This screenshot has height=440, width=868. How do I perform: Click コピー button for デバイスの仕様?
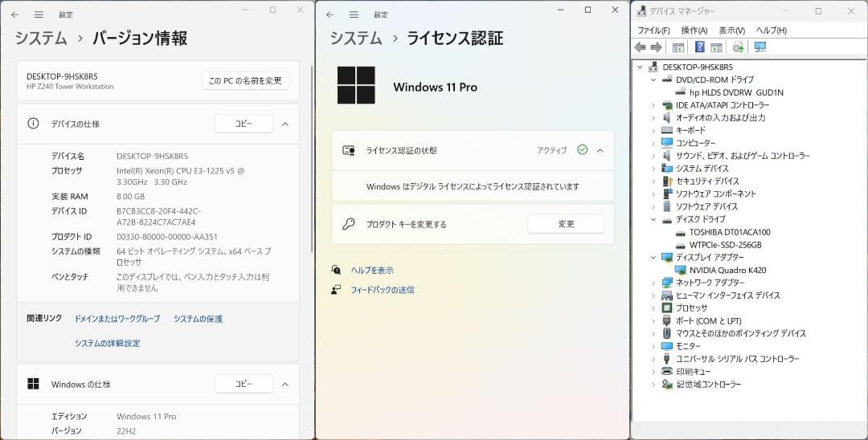pyautogui.click(x=244, y=124)
